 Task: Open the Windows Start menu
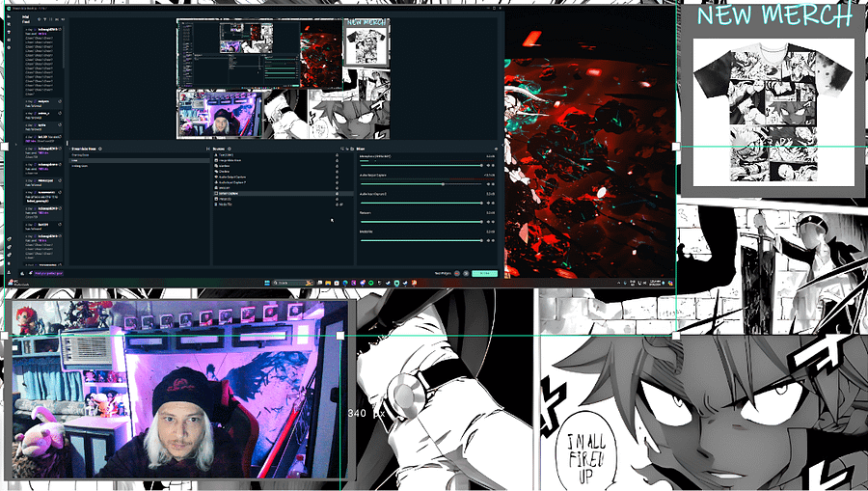pos(267,283)
